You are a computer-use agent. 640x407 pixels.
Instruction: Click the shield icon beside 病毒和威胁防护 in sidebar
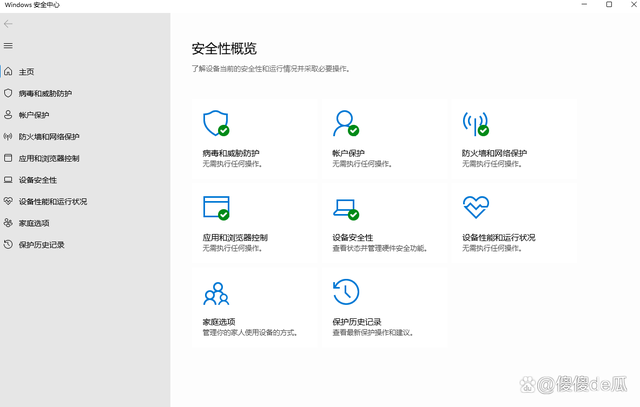(x=8, y=93)
